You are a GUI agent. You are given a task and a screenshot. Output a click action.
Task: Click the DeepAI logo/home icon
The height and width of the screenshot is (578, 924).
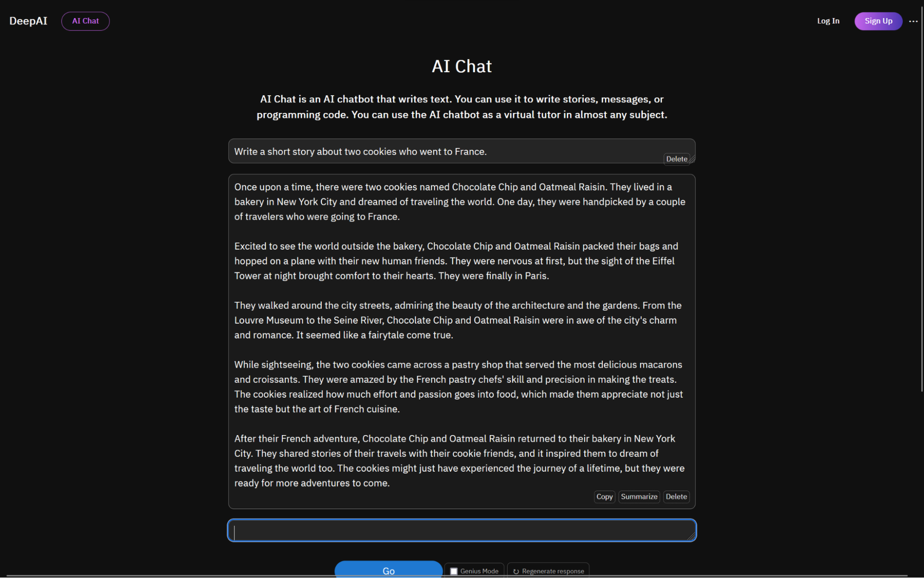pos(29,21)
